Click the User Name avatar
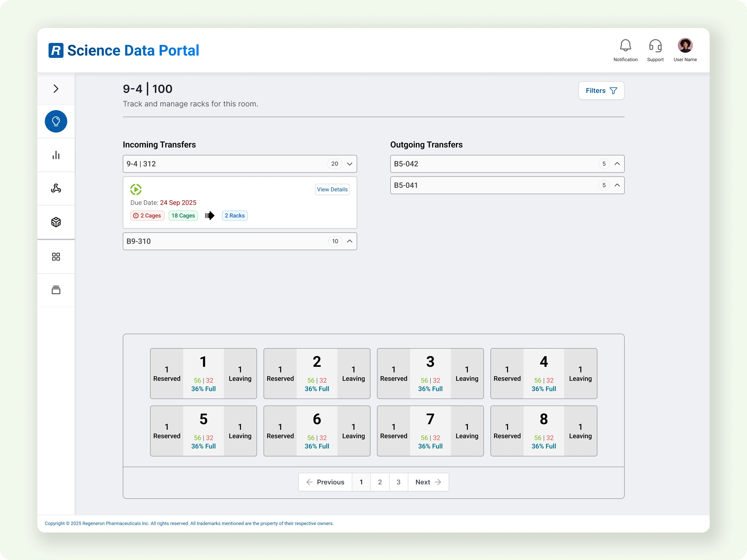 pyautogui.click(x=685, y=45)
